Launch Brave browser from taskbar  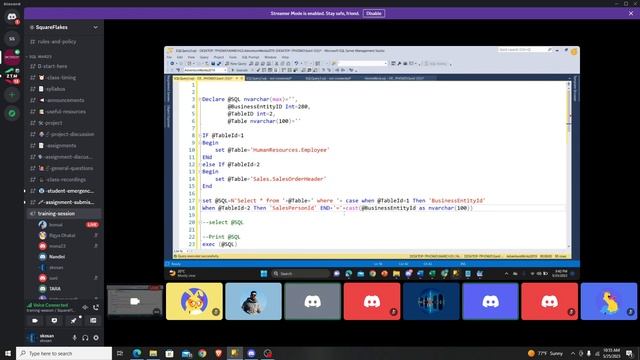tap(219, 353)
